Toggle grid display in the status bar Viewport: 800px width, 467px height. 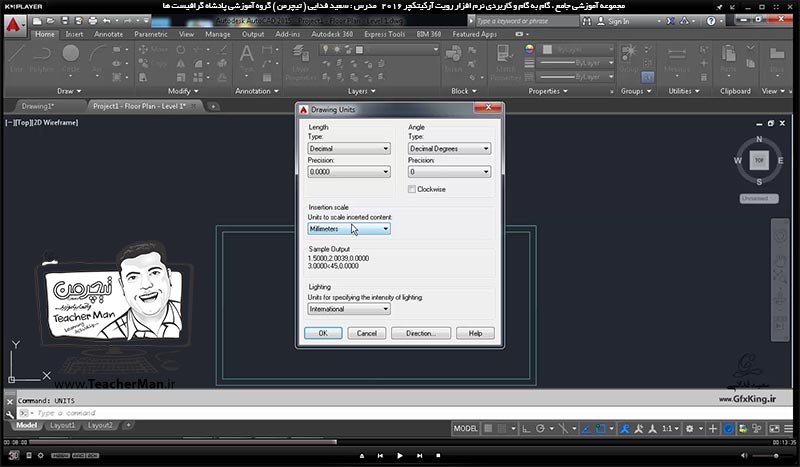click(x=488, y=429)
